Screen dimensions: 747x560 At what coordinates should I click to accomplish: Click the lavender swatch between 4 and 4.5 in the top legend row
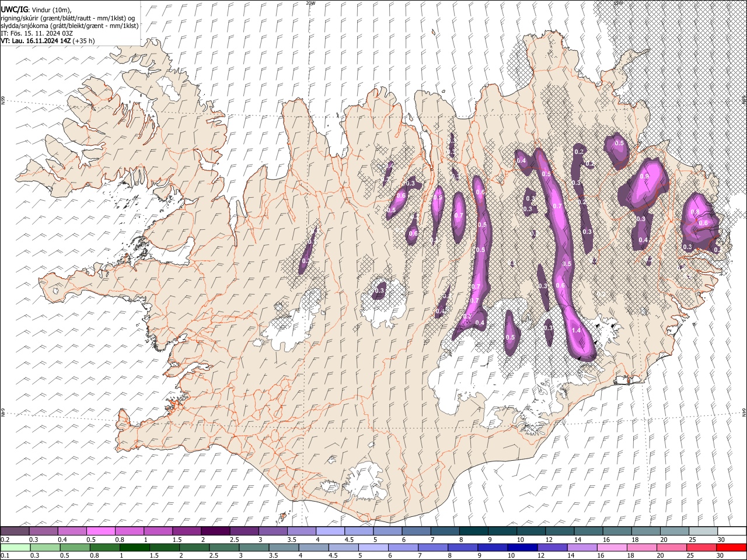[330, 531]
